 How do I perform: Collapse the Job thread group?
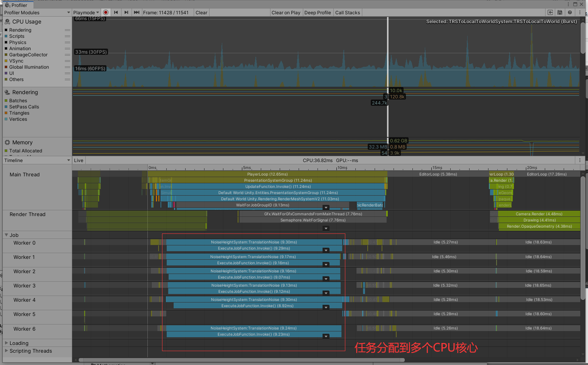pos(6,235)
